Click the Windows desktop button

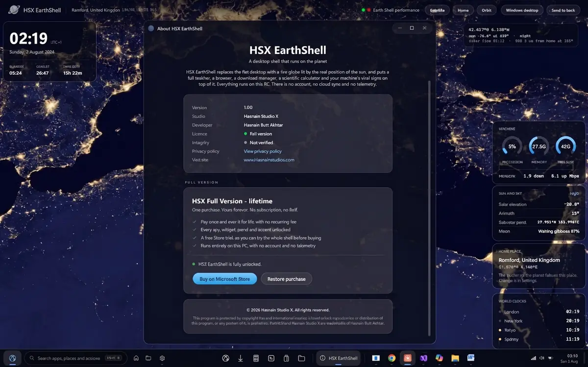pyautogui.click(x=522, y=10)
